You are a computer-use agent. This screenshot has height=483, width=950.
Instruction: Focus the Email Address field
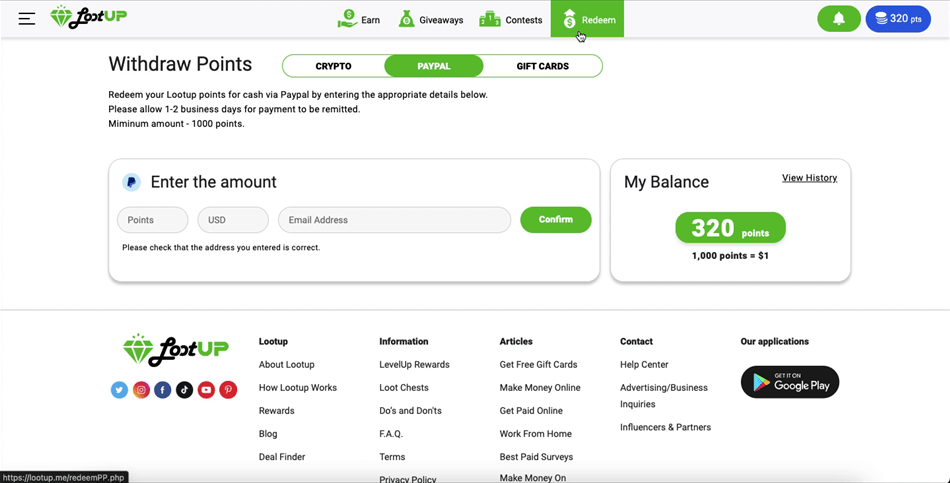point(394,220)
